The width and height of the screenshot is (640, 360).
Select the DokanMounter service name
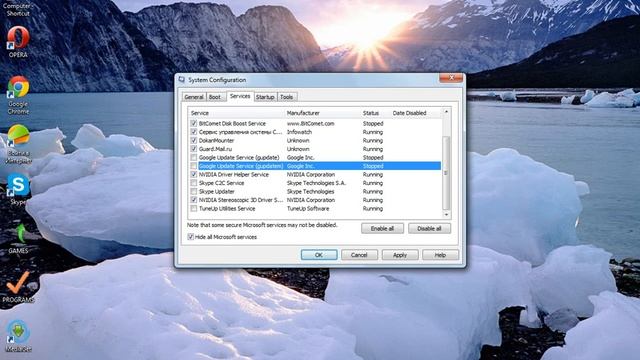click(x=216, y=140)
